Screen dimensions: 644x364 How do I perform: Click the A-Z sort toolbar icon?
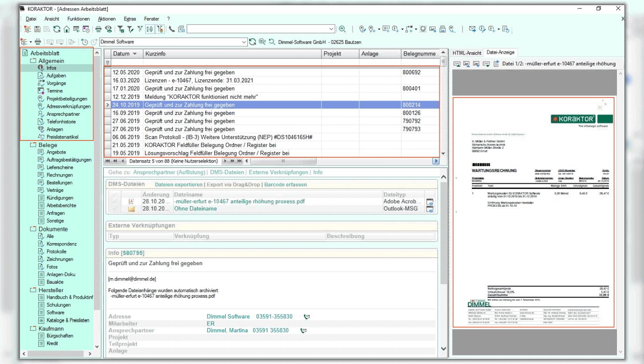pyautogui.click(x=150, y=29)
